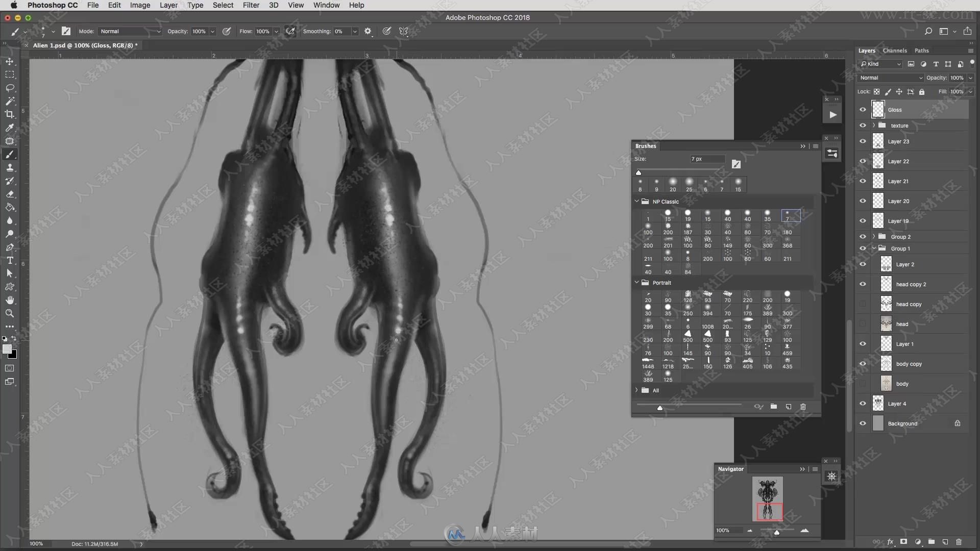Select the Rectangular Marquee tool
This screenshot has width=980, height=551.
[10, 74]
